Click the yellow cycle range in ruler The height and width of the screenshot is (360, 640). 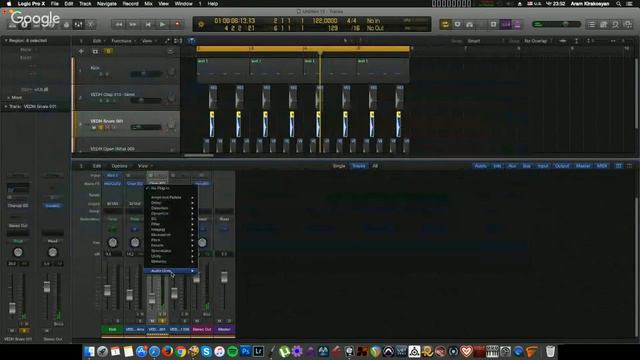[303, 49]
